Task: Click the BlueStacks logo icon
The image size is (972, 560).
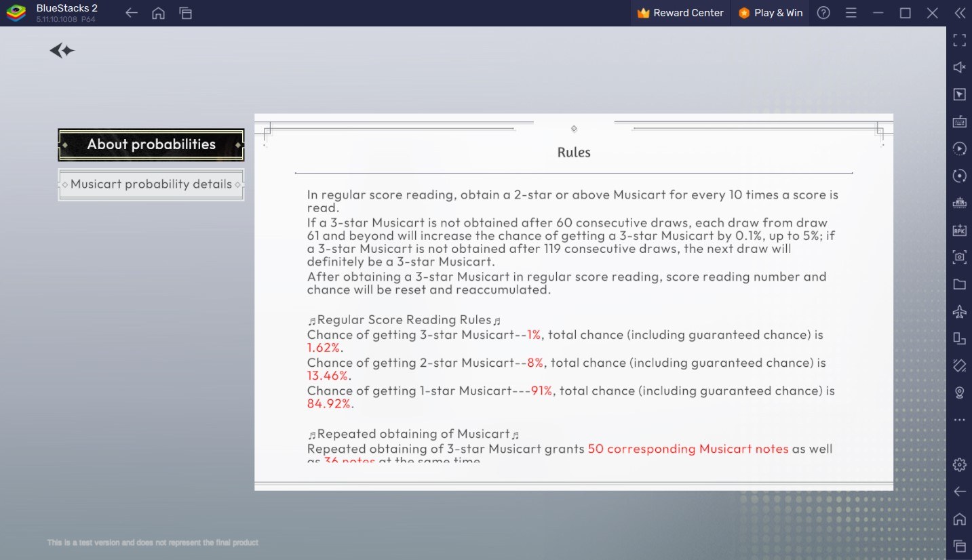Action: pos(16,13)
